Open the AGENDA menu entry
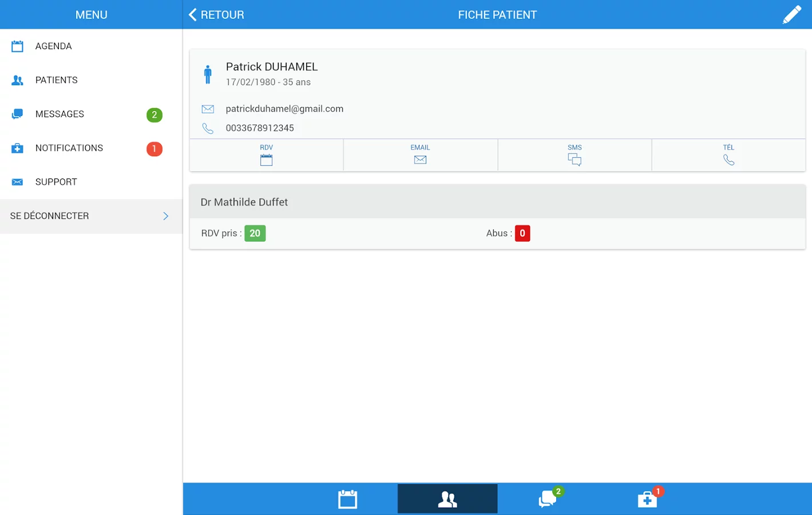This screenshot has height=515, width=812. tap(53, 46)
